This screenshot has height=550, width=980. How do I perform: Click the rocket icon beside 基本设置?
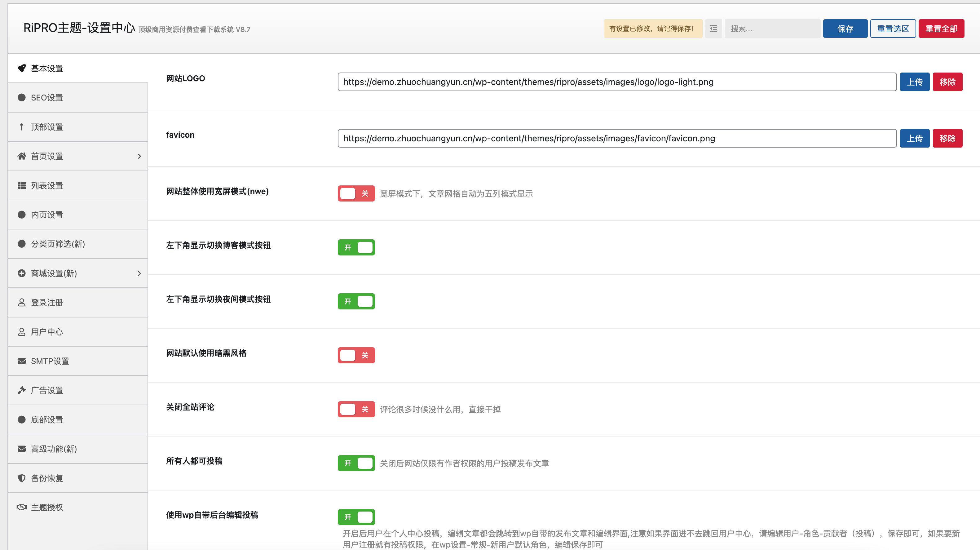pos(22,69)
